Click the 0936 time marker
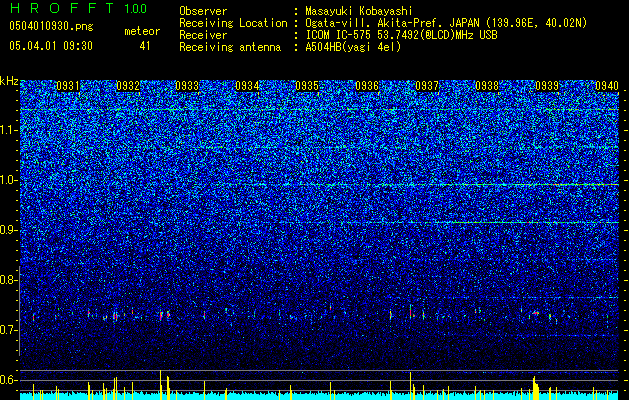This screenshot has width=629, height=400. coord(367,86)
